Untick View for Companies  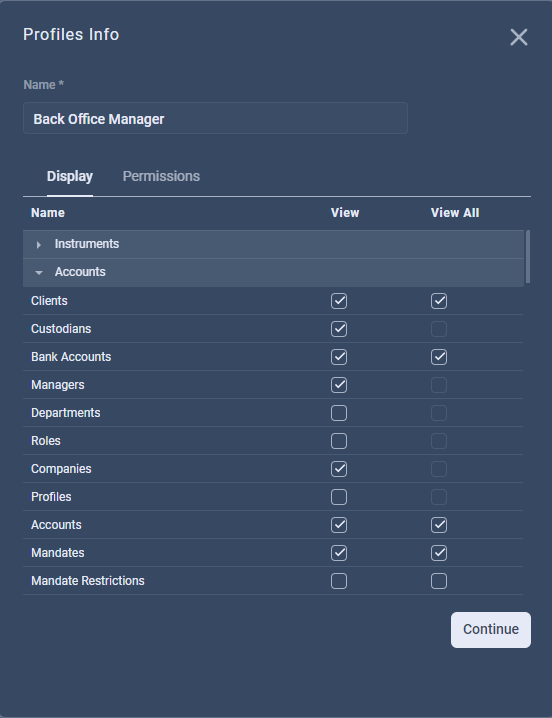[x=339, y=469]
